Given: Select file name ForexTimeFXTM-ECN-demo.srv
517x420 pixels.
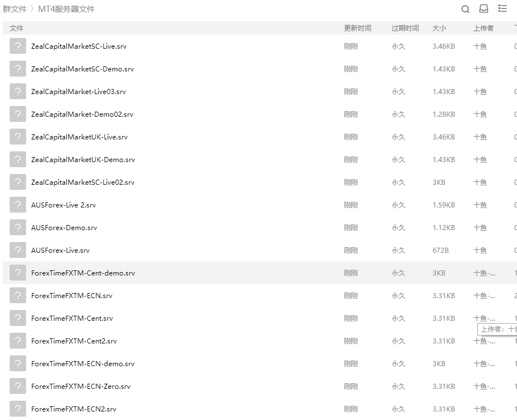Looking at the screenshot, I should click(83, 364).
